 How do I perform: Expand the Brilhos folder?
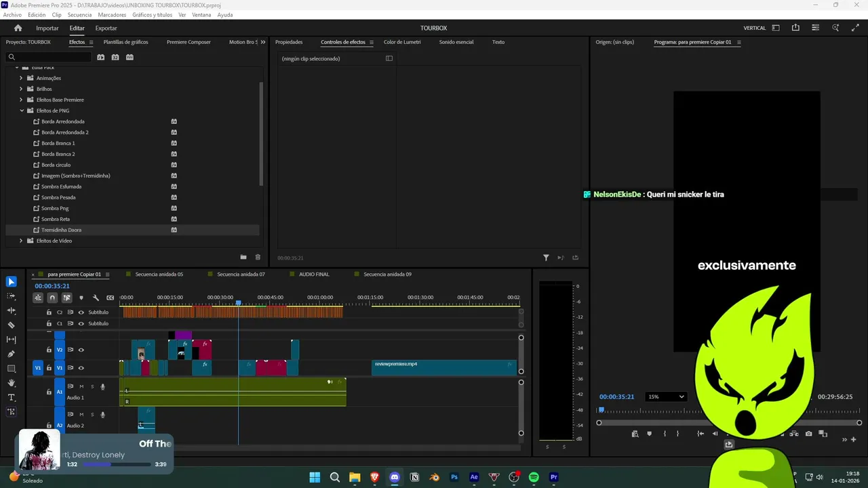click(x=21, y=89)
